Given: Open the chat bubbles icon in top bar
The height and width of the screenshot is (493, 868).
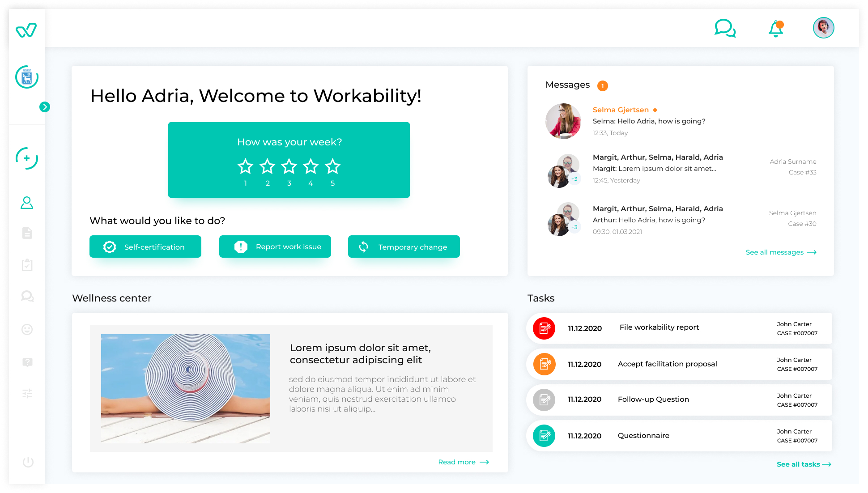Looking at the screenshot, I should tap(725, 28).
